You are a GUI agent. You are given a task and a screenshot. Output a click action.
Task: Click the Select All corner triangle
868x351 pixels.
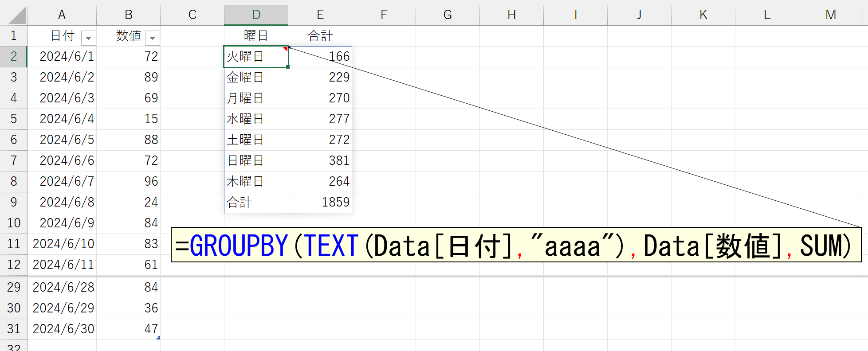17,16
